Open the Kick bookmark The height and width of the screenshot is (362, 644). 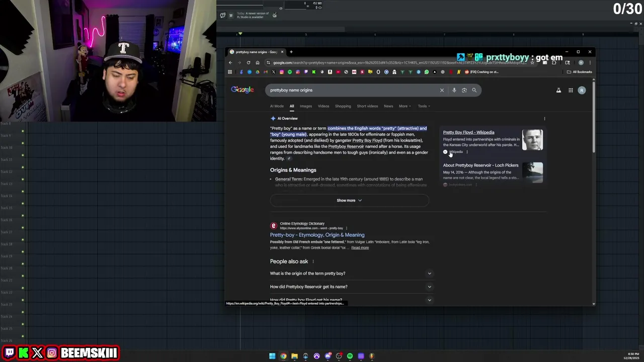tap(314, 72)
